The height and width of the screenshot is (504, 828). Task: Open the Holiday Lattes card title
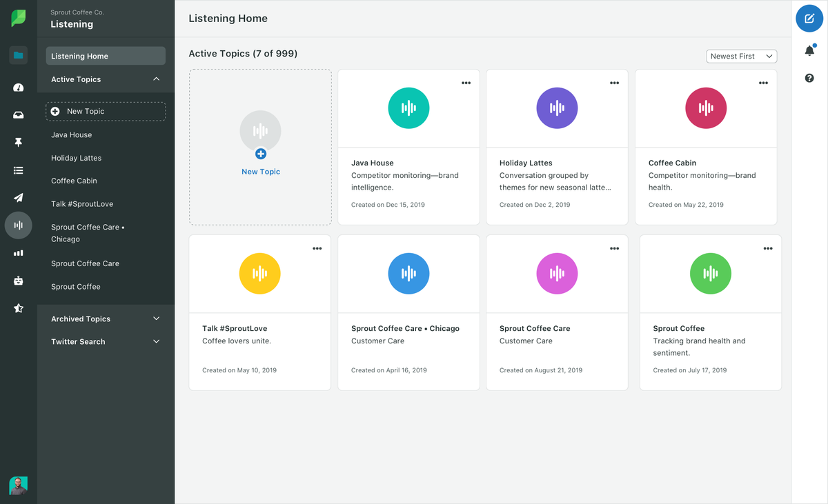point(526,163)
